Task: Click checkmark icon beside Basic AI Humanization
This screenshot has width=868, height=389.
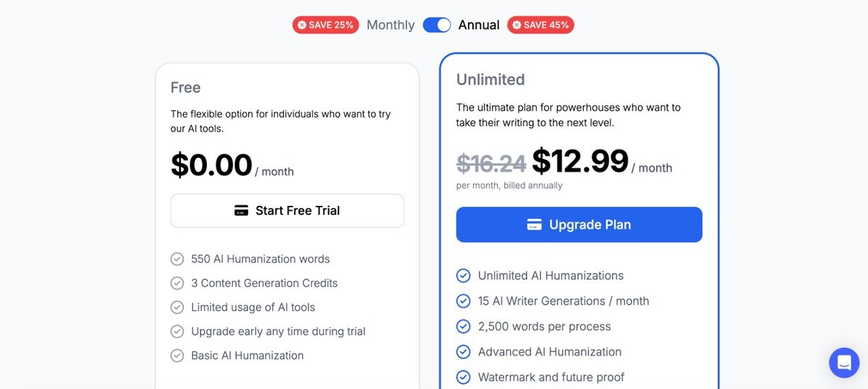Action: click(177, 356)
